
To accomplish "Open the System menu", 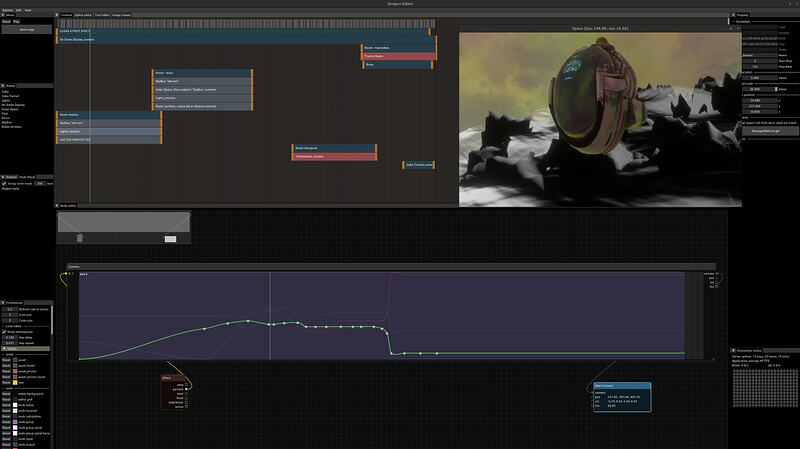I will [8, 10].
